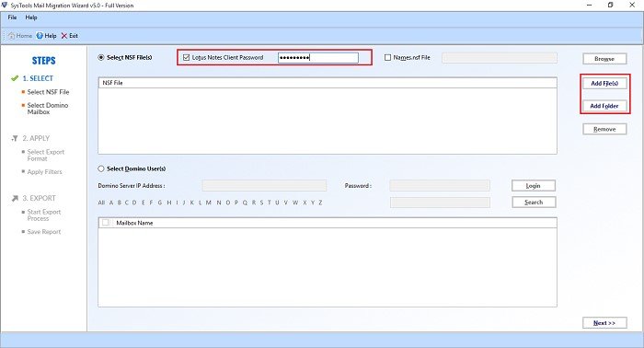Image resolution: width=644 pixels, height=348 pixels.
Task: Click the 2. APPLY step heading
Action: click(36, 138)
